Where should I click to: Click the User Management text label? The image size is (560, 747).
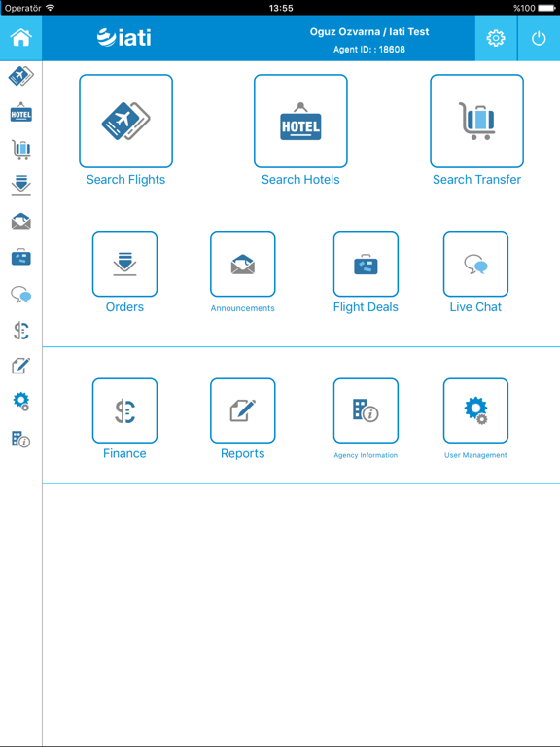pos(475,455)
